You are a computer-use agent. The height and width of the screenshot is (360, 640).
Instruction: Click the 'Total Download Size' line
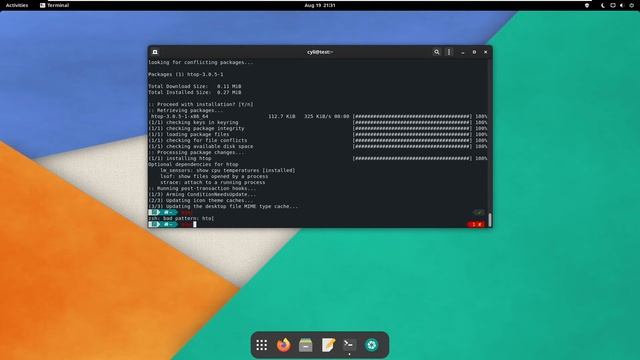pos(195,86)
